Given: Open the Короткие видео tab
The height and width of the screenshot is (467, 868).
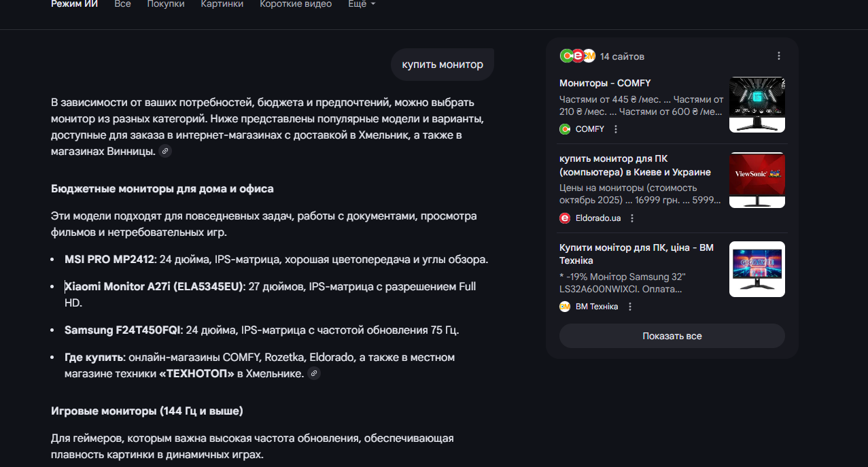Looking at the screenshot, I should coord(296,4).
